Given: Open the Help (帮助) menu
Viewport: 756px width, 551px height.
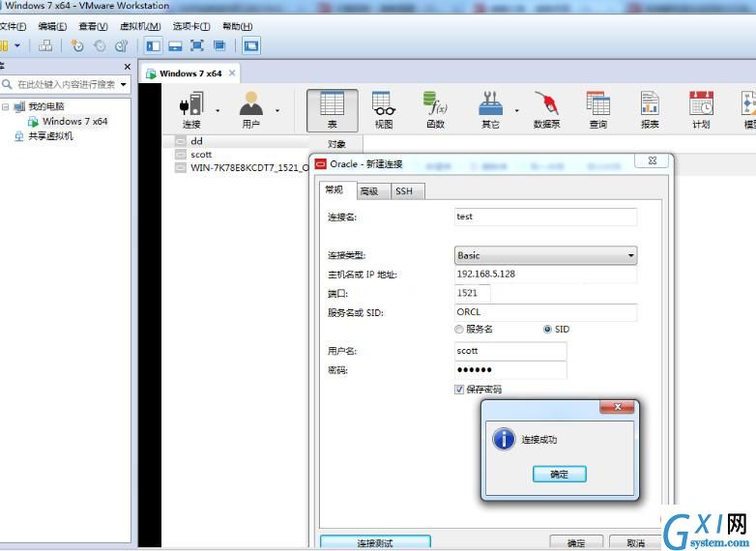Looking at the screenshot, I should pos(237,26).
